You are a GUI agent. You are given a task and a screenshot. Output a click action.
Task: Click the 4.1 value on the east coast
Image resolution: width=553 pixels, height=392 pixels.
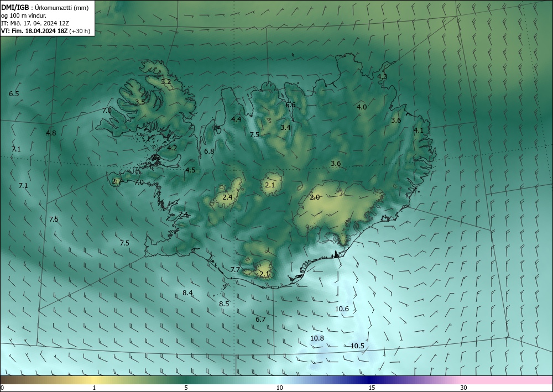tap(418, 130)
